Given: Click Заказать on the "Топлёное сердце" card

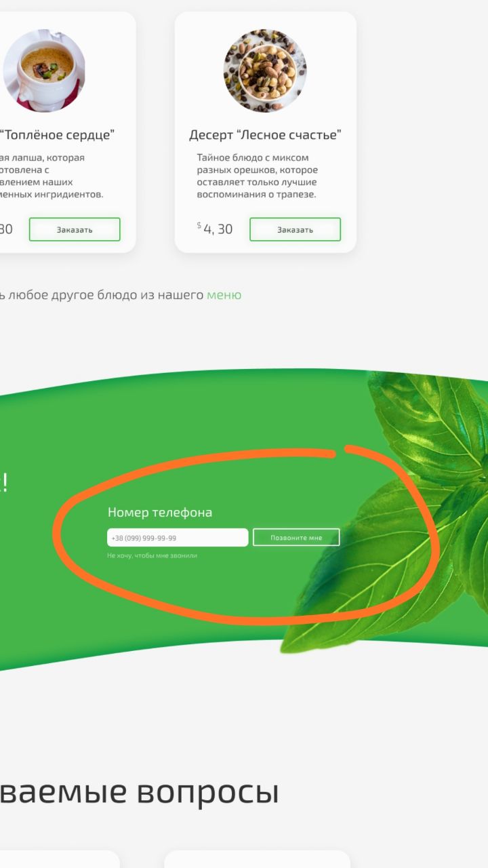Looking at the screenshot, I should tap(75, 229).
